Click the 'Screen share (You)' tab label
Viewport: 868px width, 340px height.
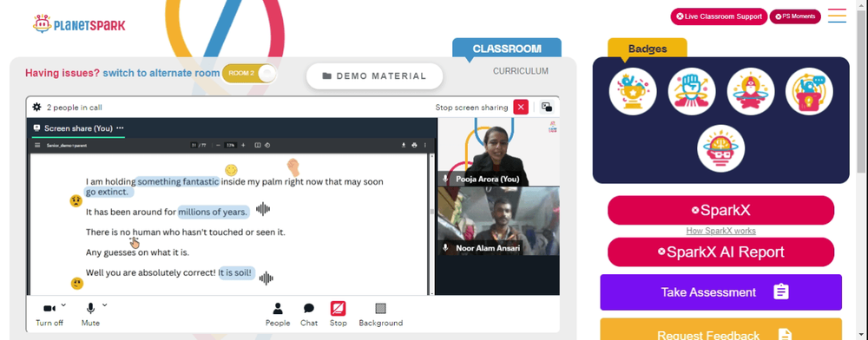tap(78, 128)
